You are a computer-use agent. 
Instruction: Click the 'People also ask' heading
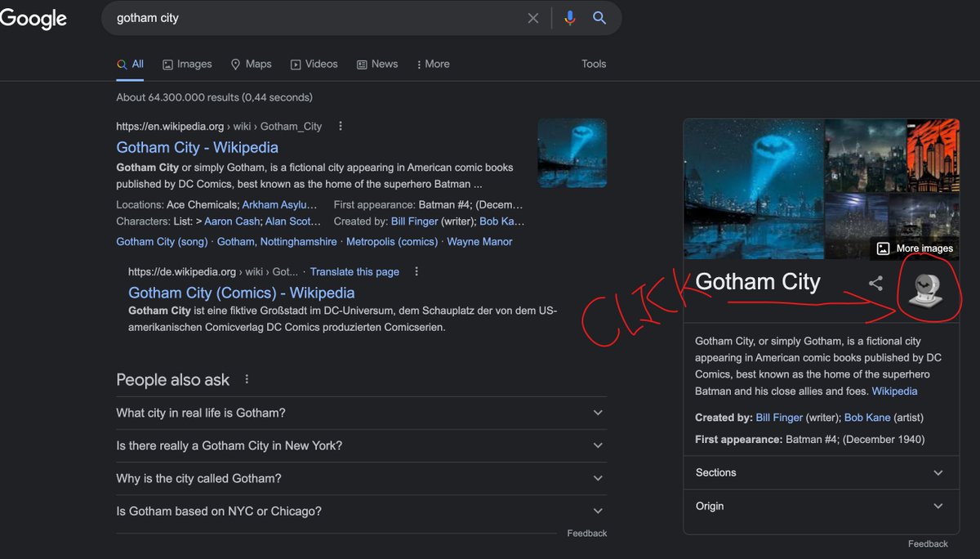tap(173, 380)
